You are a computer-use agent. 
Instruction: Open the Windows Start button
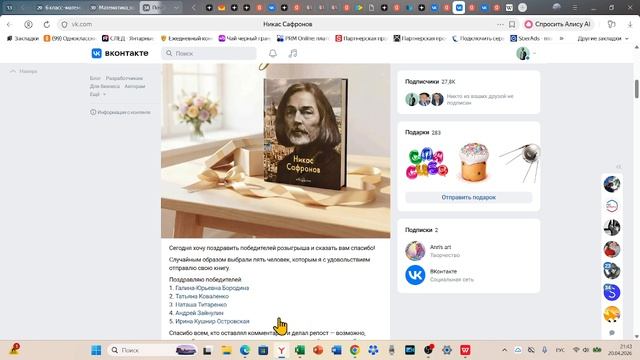[96, 350]
